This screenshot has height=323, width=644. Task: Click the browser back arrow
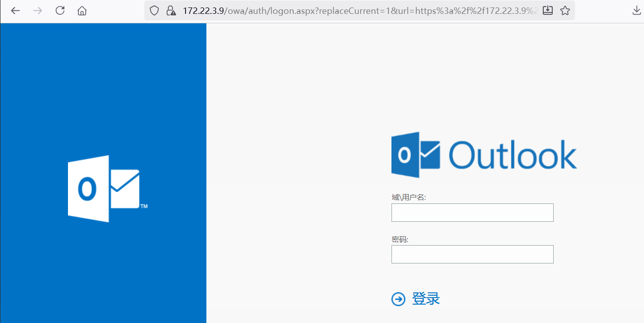(x=15, y=10)
